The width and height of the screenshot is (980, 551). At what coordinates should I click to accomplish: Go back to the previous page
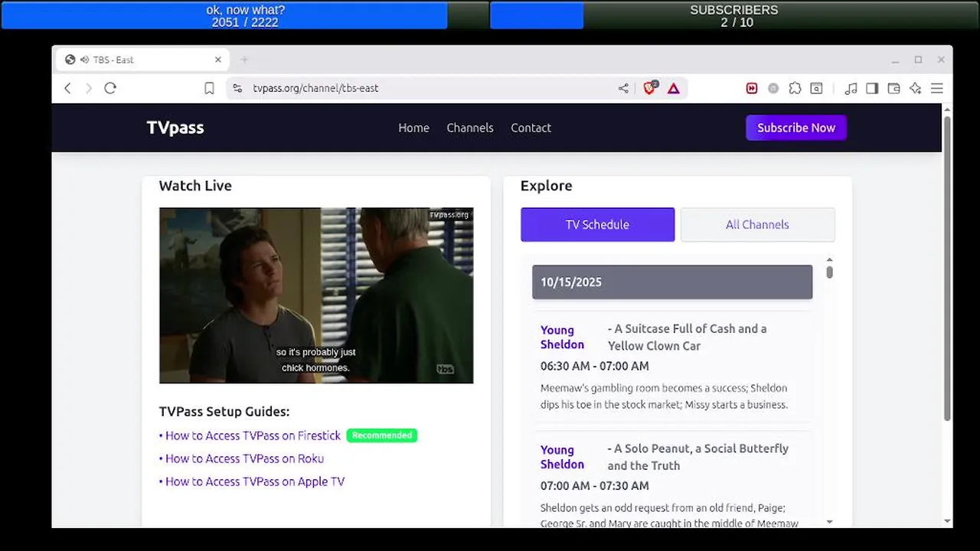(67, 88)
